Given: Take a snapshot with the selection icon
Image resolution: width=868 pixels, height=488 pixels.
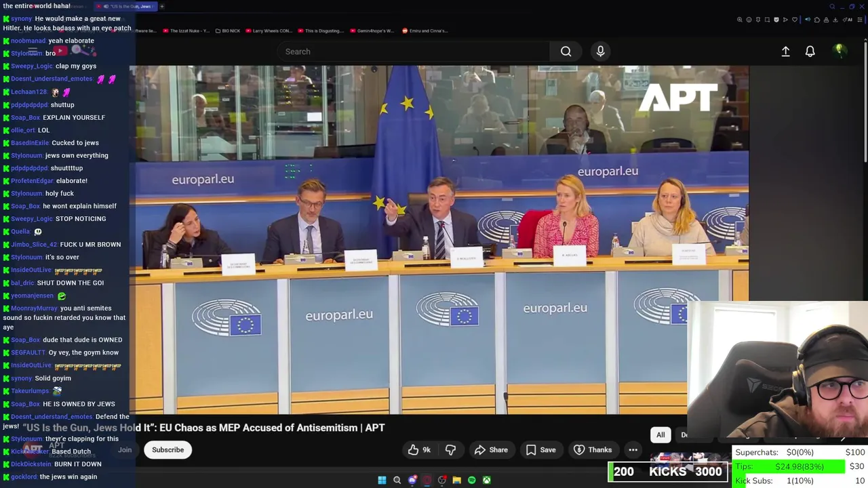Looking at the screenshot, I should click(767, 20).
